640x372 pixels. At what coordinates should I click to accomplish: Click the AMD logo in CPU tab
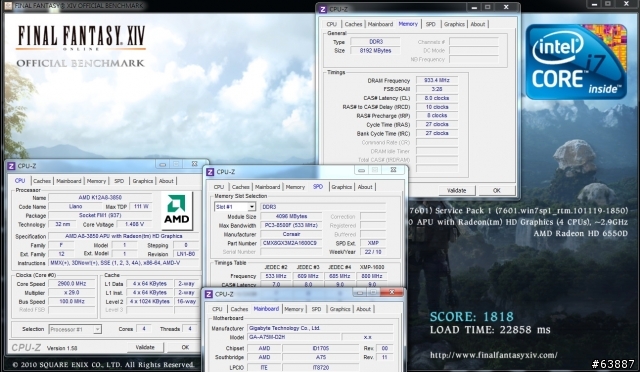(176, 210)
